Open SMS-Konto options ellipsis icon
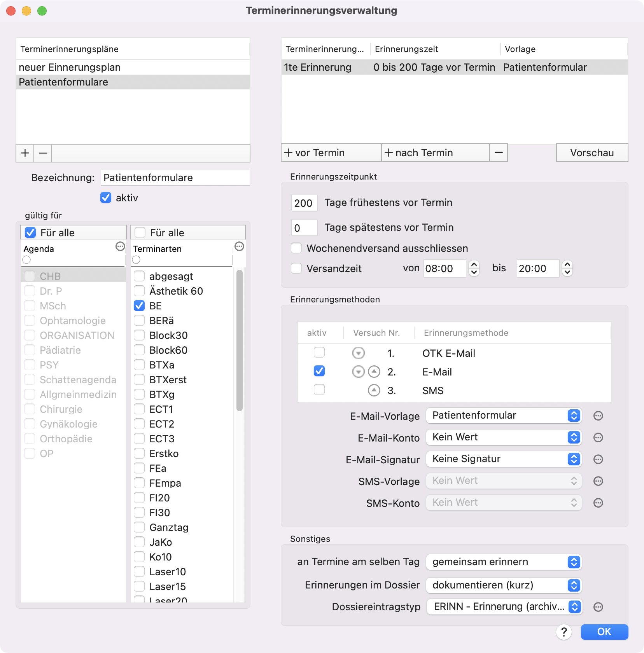This screenshot has height=653, width=644. coord(598,503)
